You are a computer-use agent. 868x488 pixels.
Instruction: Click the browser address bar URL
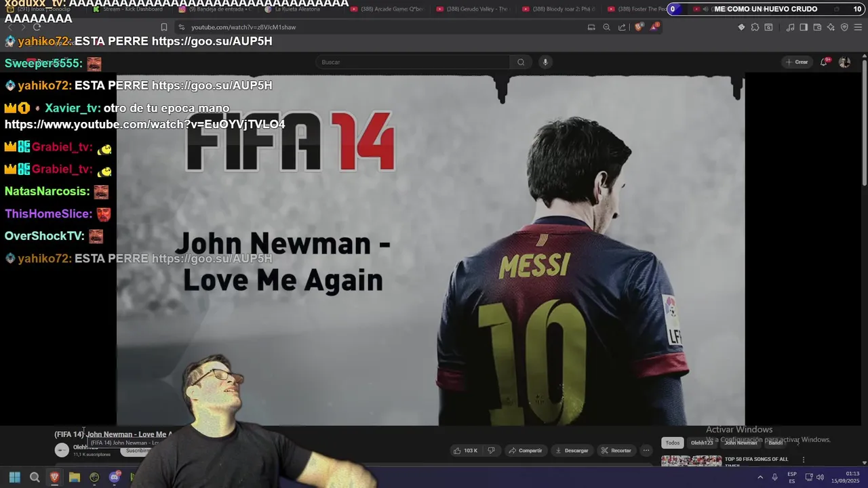243,27
